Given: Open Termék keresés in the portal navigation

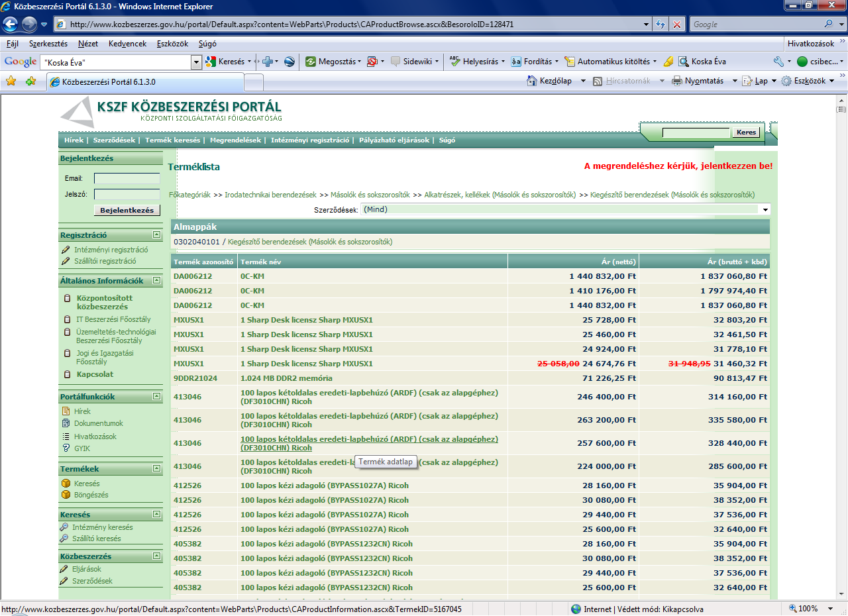Looking at the screenshot, I should (x=172, y=140).
